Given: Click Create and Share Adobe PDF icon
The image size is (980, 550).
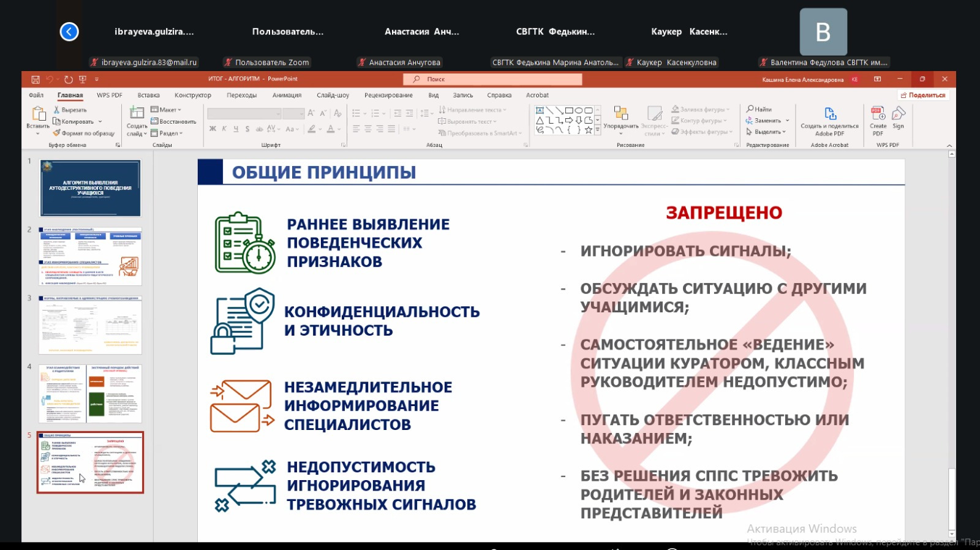Looking at the screenshot, I should (830, 114).
